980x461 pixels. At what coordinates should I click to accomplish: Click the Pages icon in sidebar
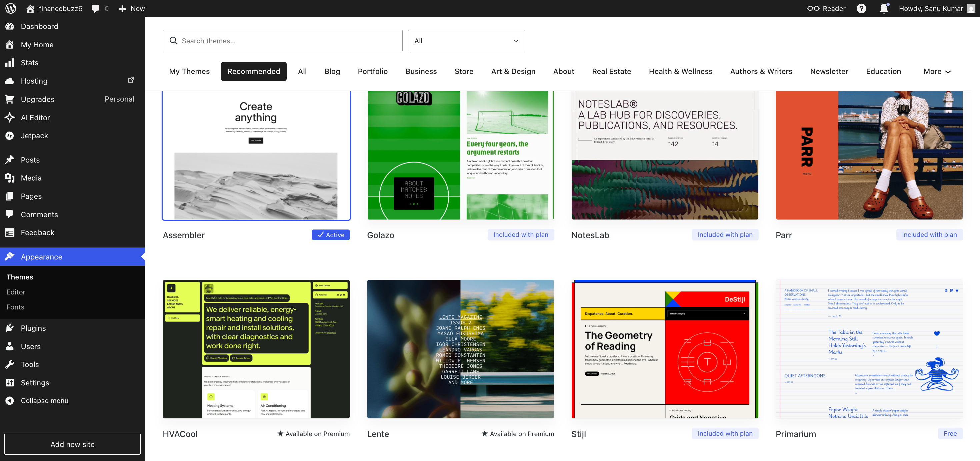point(10,196)
